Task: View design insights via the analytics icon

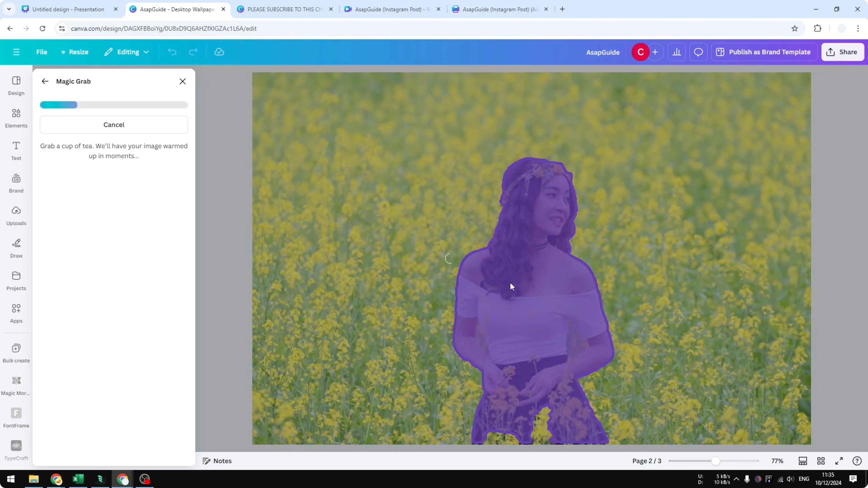Action: point(677,52)
